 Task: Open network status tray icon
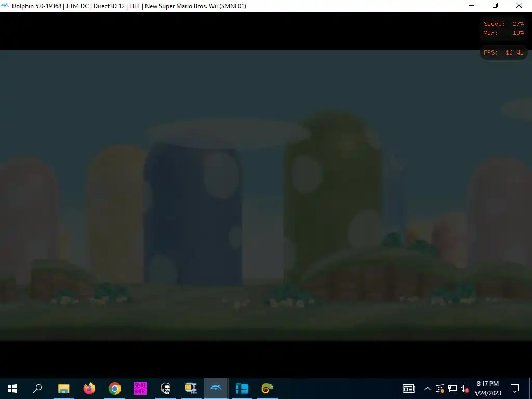[x=453, y=389]
